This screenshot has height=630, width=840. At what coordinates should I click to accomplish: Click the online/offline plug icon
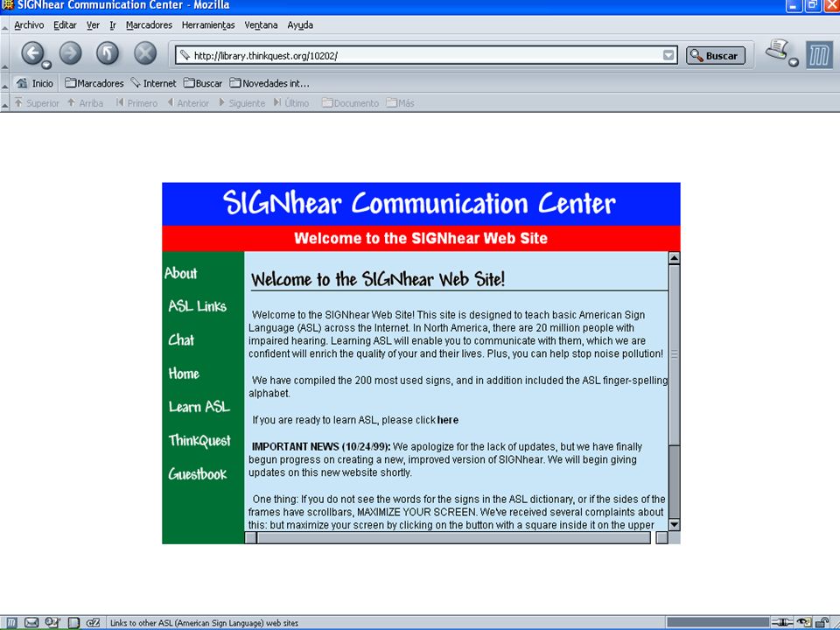pos(782,622)
